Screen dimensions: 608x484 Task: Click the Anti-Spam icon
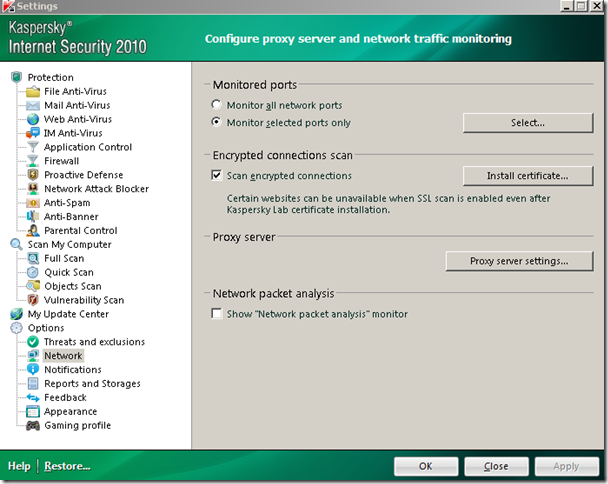coord(33,203)
